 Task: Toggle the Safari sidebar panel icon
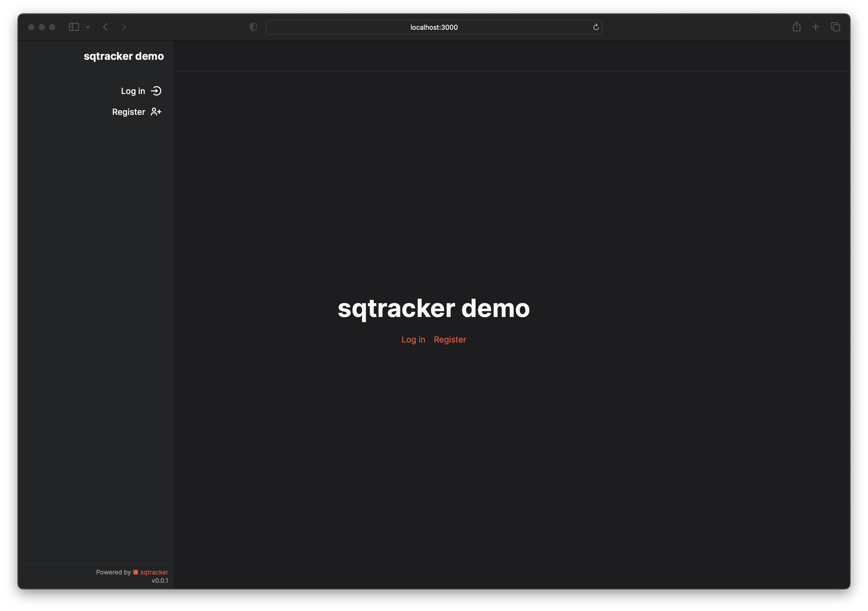tap(74, 27)
